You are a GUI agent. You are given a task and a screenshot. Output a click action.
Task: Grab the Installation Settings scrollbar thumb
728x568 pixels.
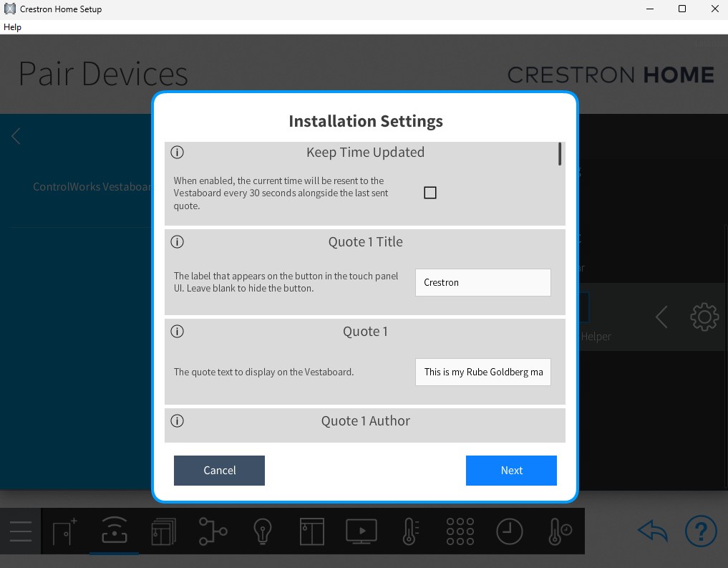[560, 154]
